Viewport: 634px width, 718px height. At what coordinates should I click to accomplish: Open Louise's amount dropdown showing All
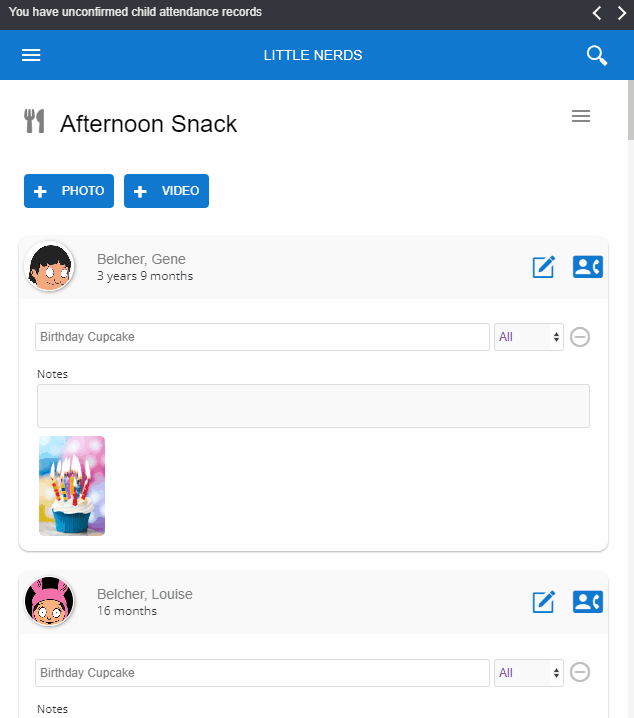(x=529, y=673)
